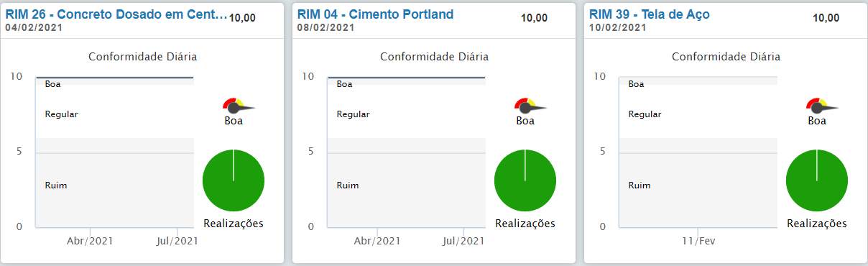Click Conformidade Diária title in RIM 39 card
The width and height of the screenshot is (868, 266).
(x=726, y=56)
